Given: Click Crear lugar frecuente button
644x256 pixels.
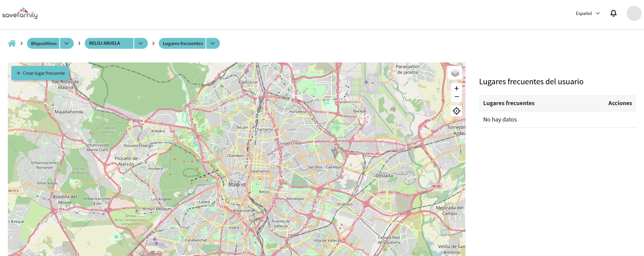Looking at the screenshot, I should [40, 73].
